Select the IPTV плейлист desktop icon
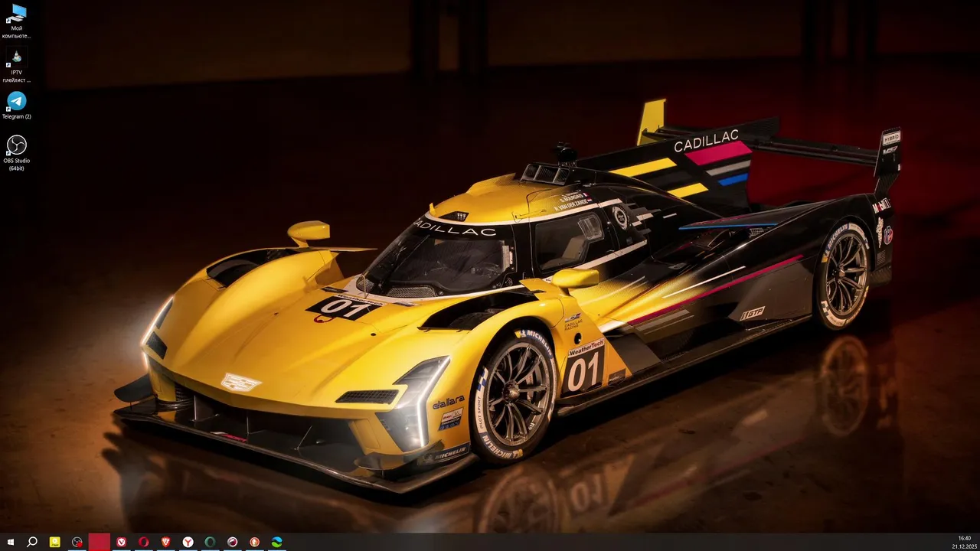The width and height of the screenshot is (980, 551). point(16,65)
